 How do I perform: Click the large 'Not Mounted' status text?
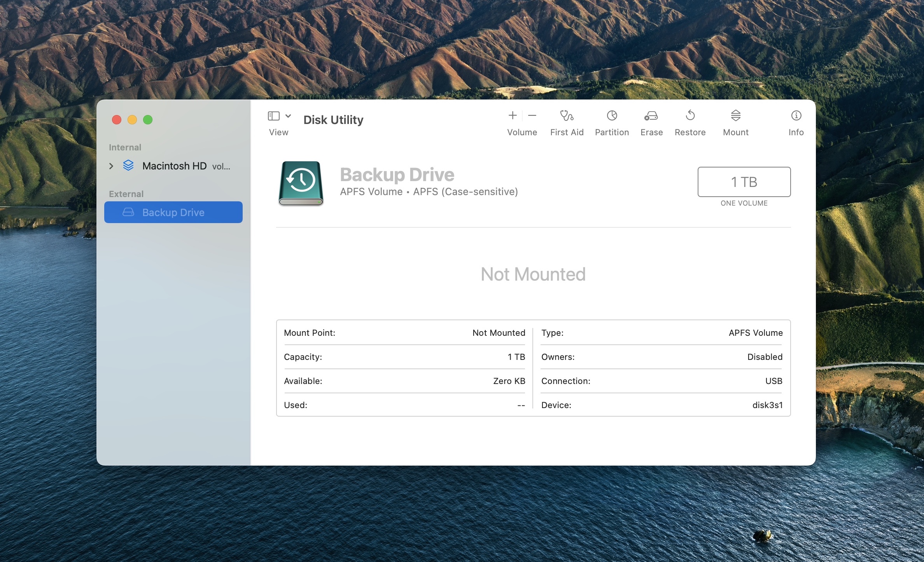pyautogui.click(x=533, y=274)
